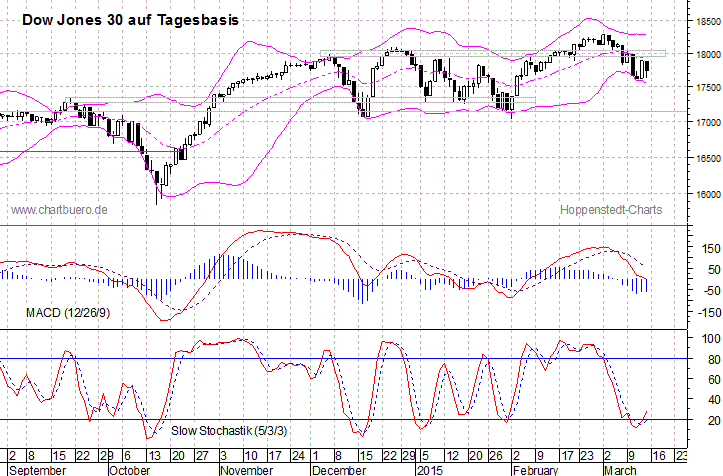Click the October 27 date tick label
723x476 pixels.
point(202,457)
